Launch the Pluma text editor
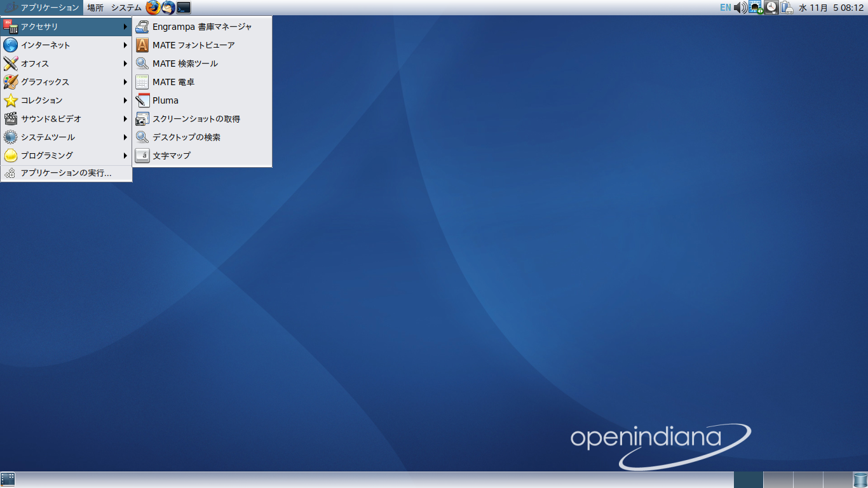The image size is (868, 488). (202, 100)
